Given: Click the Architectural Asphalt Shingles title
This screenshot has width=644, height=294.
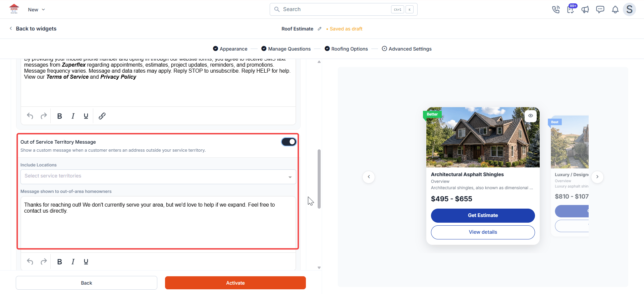Looking at the screenshot, I should point(467,174).
